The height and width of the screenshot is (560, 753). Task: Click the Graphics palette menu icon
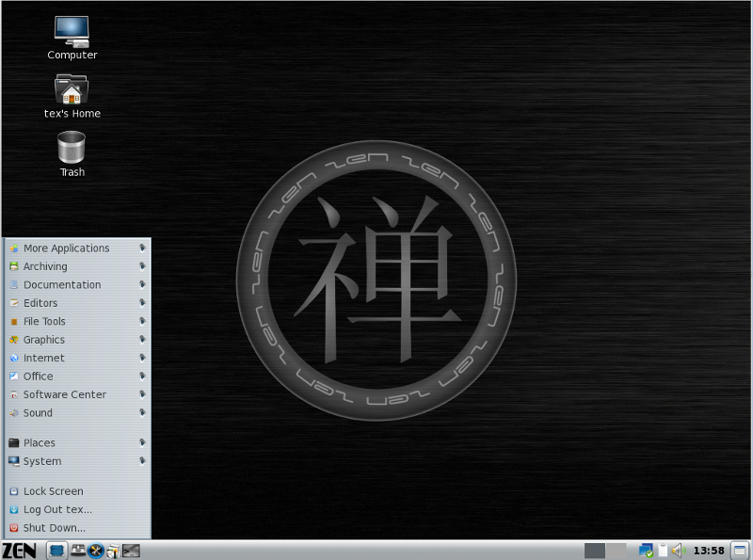(x=14, y=340)
